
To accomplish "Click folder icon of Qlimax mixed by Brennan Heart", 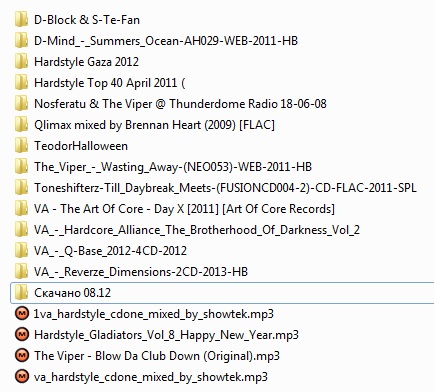I will coord(21,125).
